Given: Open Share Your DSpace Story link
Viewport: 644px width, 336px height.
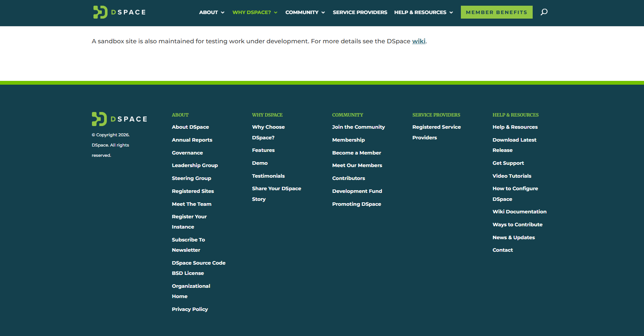Looking at the screenshot, I should [x=276, y=194].
